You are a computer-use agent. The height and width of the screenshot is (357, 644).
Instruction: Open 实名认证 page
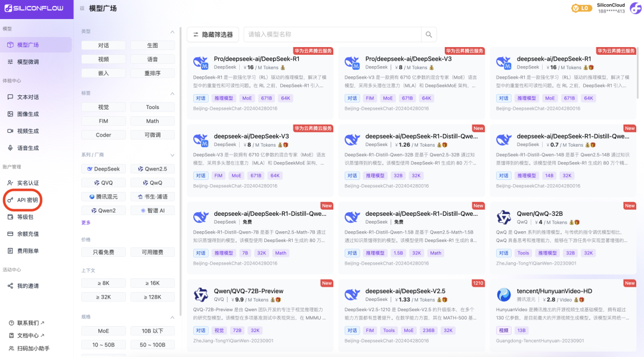[x=36, y=182]
